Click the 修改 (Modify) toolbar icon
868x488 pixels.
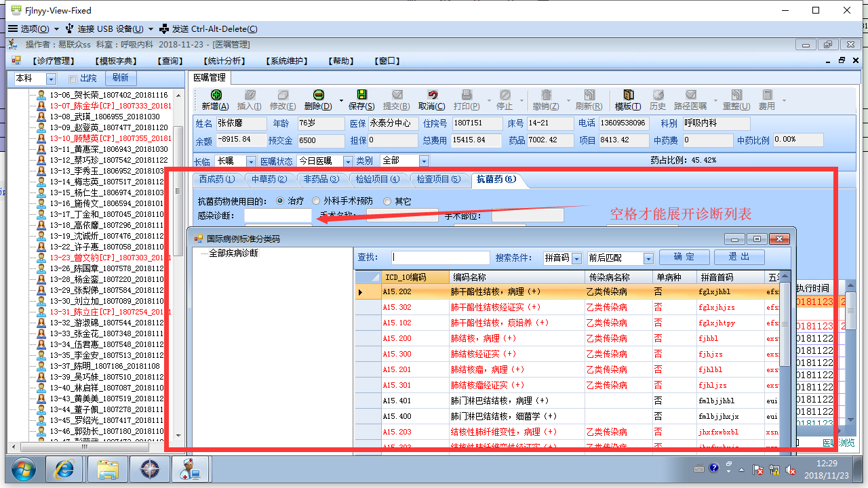[283, 95]
